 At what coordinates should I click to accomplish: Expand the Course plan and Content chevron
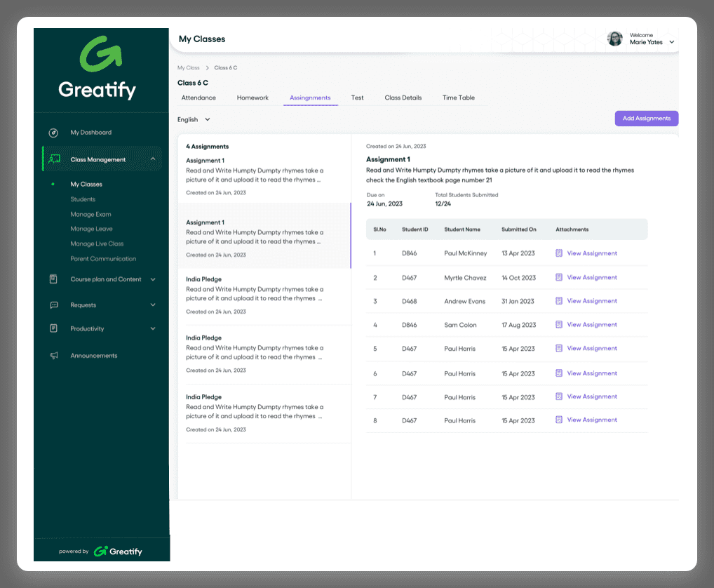click(x=153, y=279)
